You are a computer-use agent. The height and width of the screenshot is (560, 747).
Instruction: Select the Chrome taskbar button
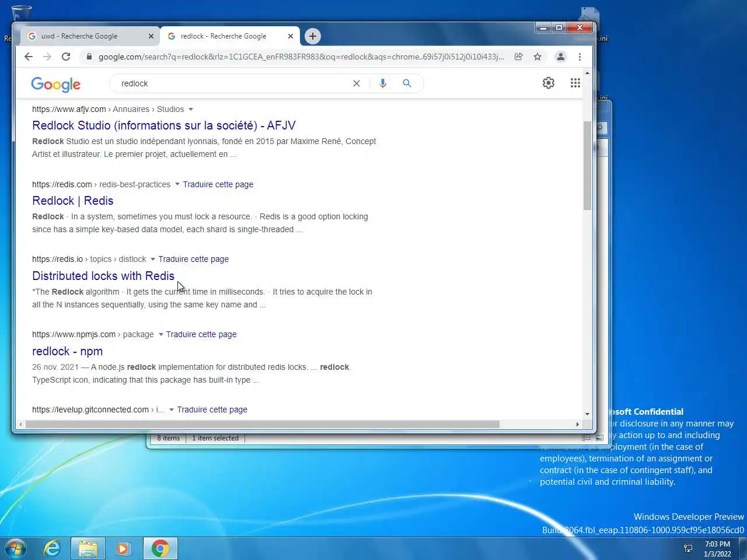click(160, 548)
